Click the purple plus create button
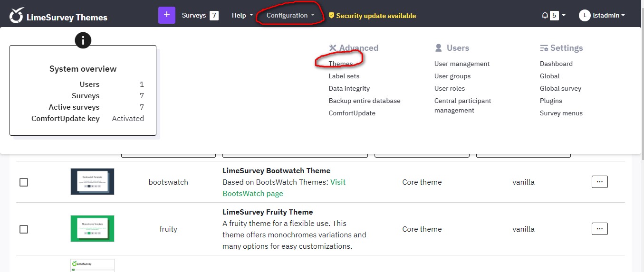The width and height of the screenshot is (644, 272). (167, 15)
